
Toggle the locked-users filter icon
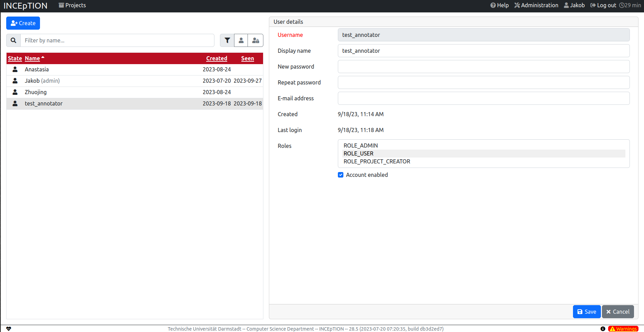click(x=255, y=40)
